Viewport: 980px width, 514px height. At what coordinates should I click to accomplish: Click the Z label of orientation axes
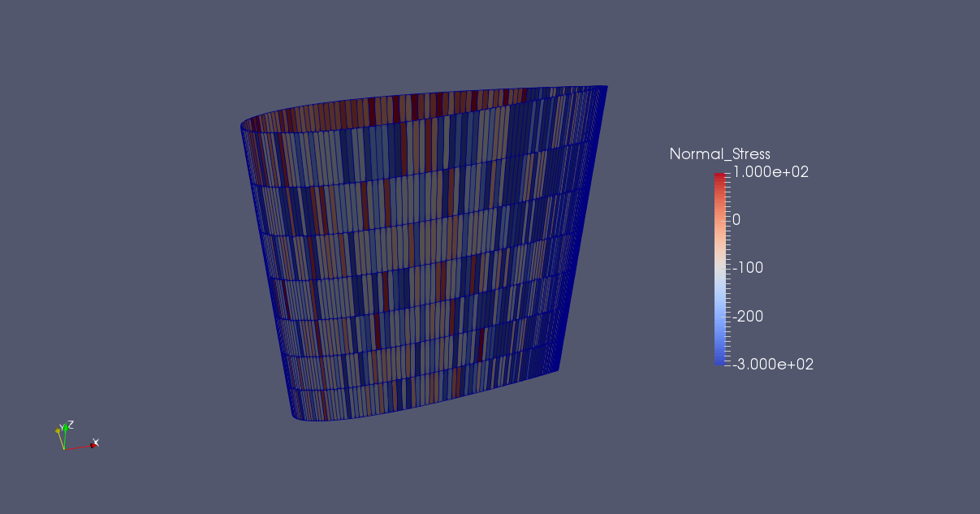(x=71, y=424)
